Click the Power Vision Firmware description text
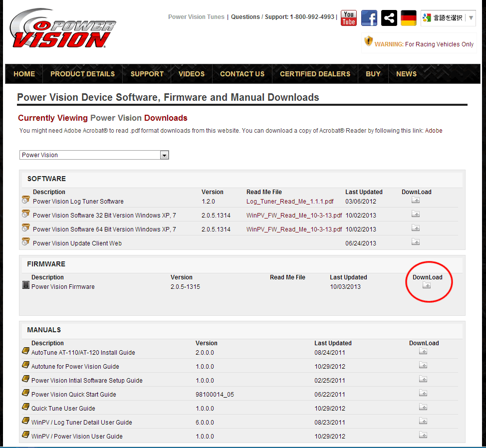486x448 pixels. point(63,286)
